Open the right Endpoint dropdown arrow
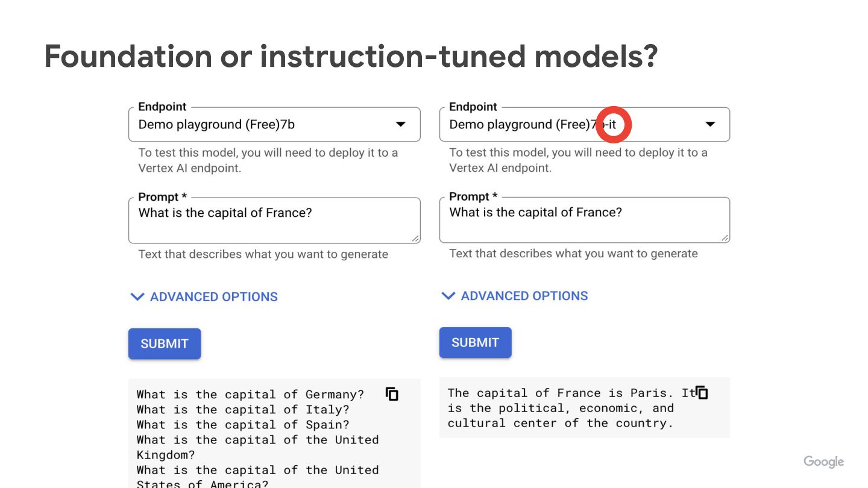This screenshot has width=868, height=488. click(x=710, y=125)
